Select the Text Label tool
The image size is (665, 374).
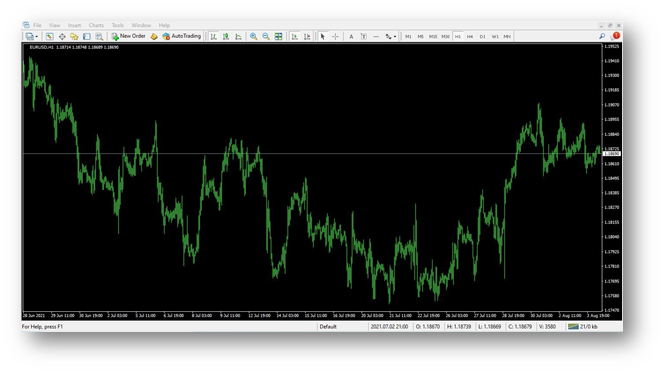[363, 36]
